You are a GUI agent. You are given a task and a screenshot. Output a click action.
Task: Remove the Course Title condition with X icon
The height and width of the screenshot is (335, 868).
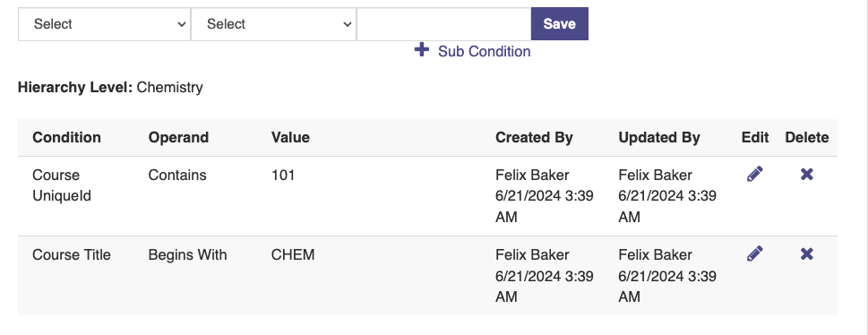[806, 254]
